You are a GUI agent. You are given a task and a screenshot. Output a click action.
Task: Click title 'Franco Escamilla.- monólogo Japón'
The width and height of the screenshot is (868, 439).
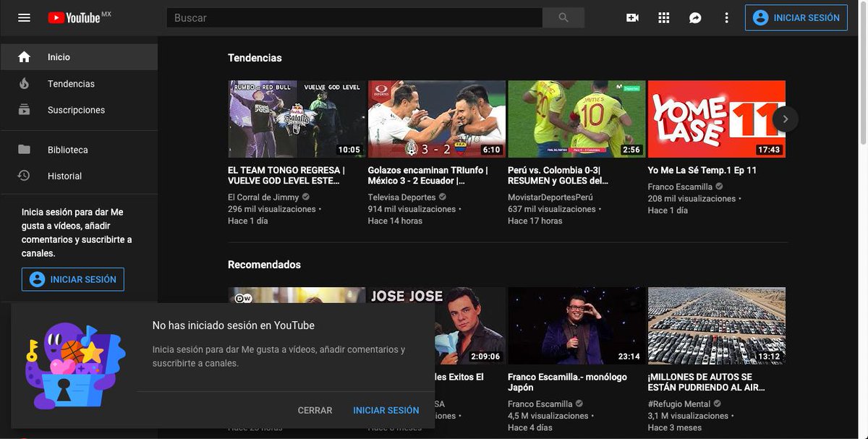pyautogui.click(x=568, y=383)
